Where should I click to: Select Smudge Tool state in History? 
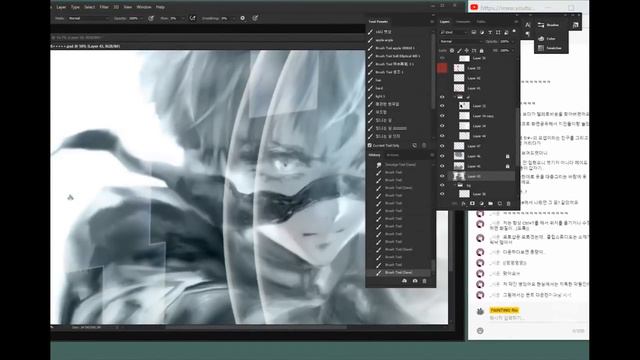click(x=400, y=164)
